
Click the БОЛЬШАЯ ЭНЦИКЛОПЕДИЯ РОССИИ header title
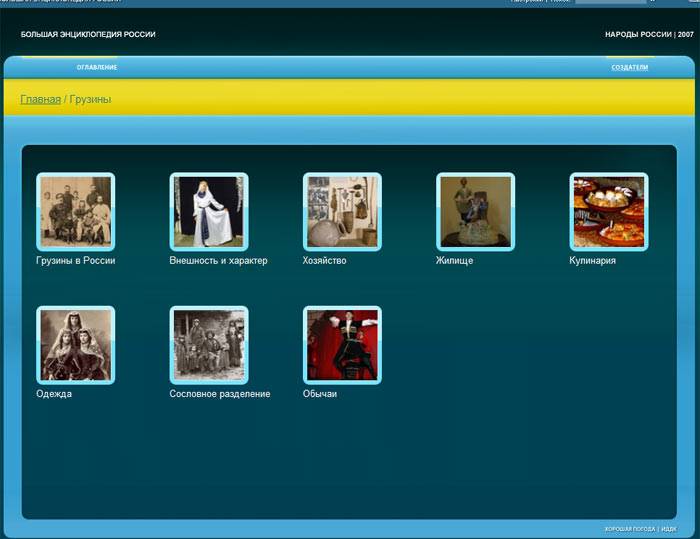[88, 34]
